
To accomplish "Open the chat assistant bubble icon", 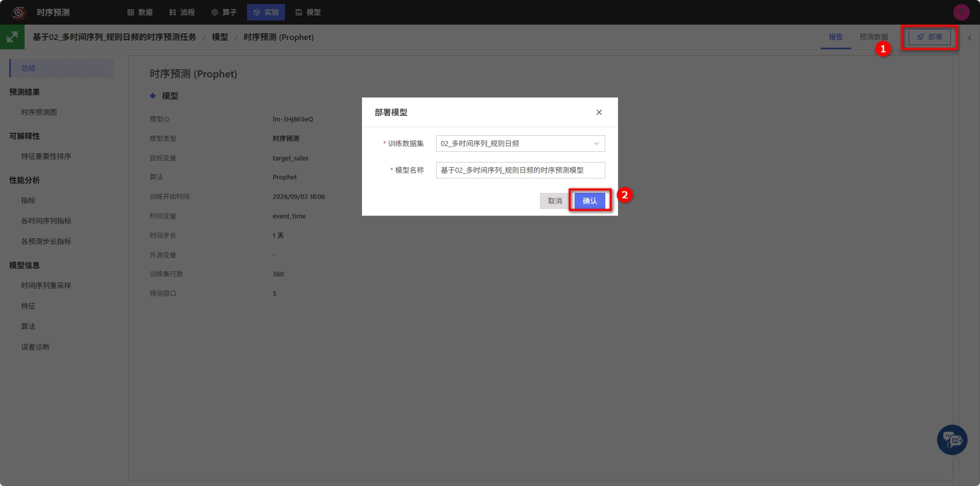I will click(952, 440).
